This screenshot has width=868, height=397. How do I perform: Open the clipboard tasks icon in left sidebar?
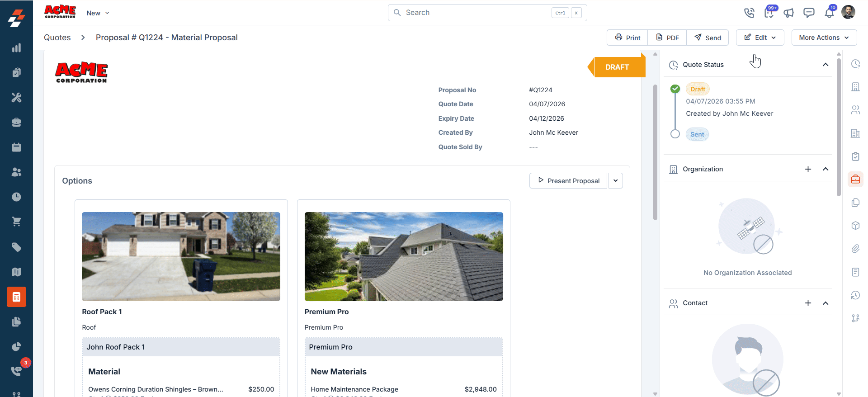16,72
